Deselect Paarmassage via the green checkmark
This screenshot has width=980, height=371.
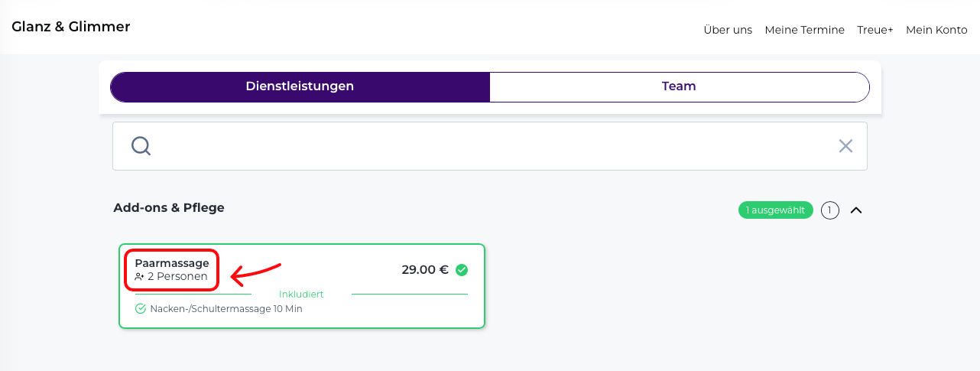pyautogui.click(x=462, y=270)
